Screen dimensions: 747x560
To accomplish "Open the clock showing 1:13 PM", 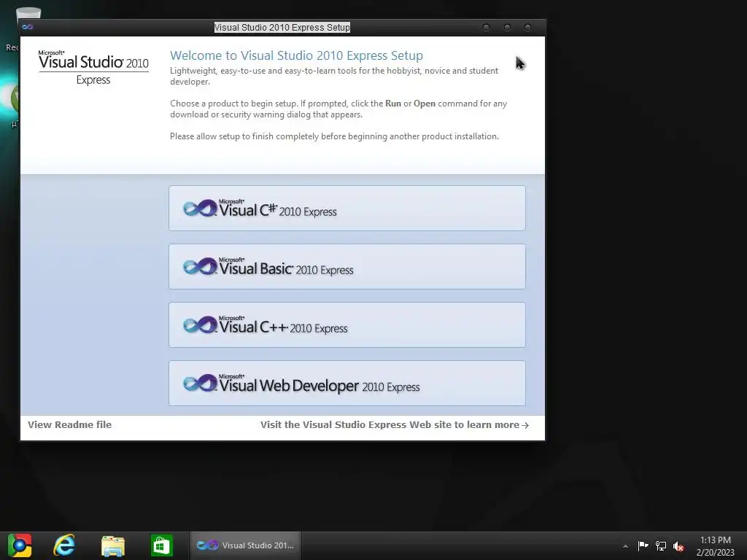I will coord(715,546).
